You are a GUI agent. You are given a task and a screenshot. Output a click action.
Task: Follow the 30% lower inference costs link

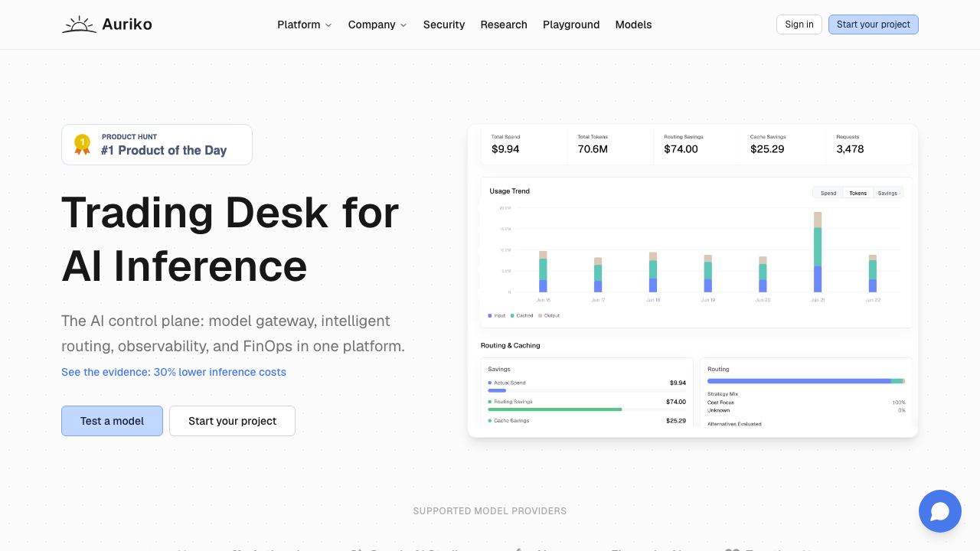(174, 372)
